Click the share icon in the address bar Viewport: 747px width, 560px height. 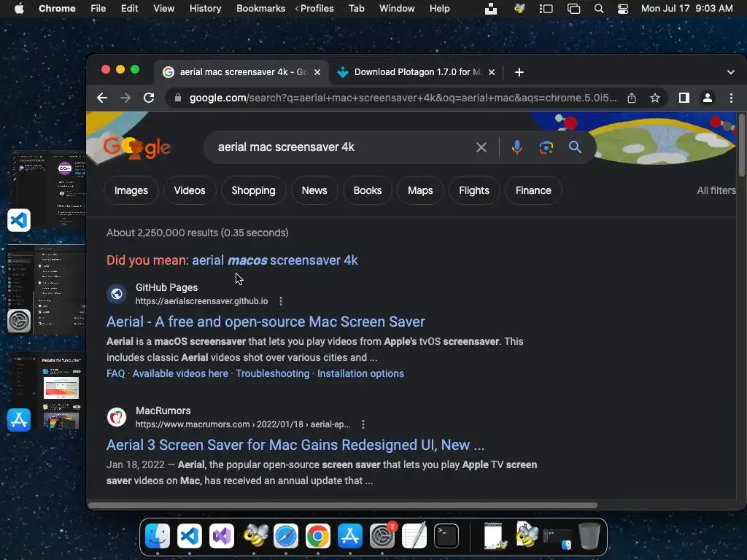point(632,98)
